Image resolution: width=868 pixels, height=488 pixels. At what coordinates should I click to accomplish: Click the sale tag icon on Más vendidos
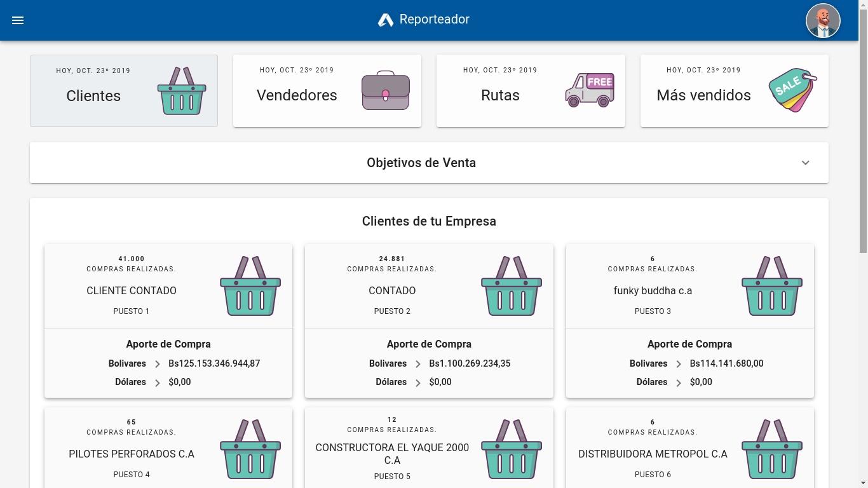pos(793,90)
